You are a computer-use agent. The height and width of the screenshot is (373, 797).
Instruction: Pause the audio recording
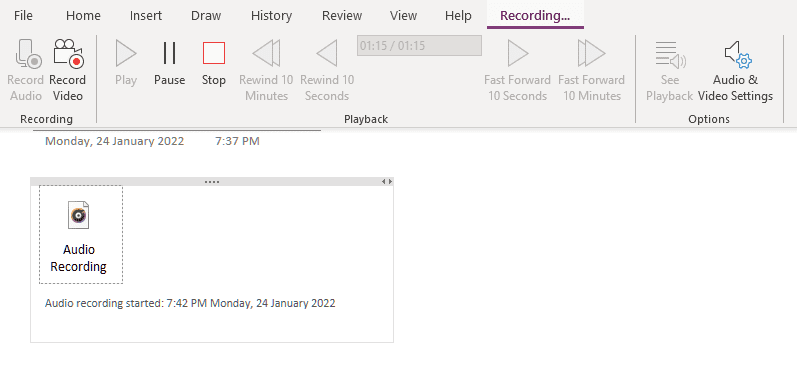tap(169, 53)
